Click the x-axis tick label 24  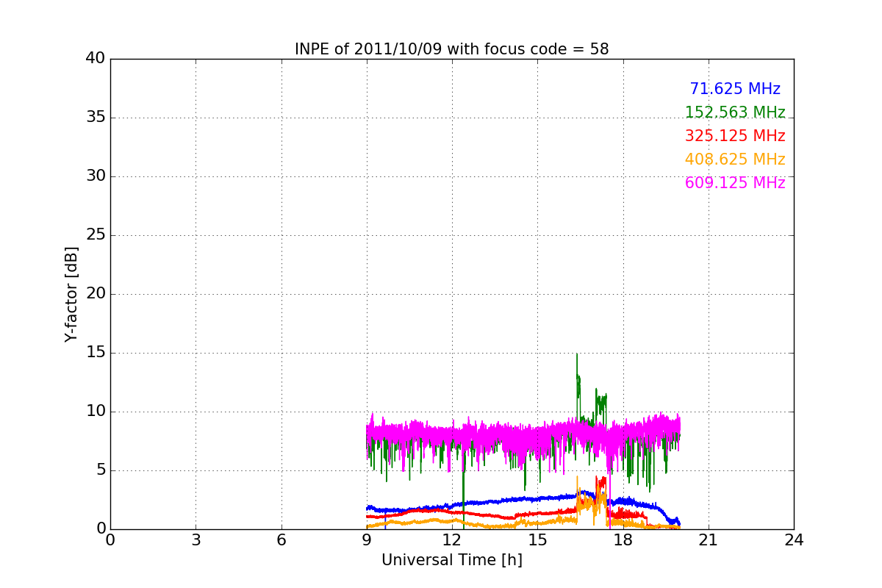click(794, 540)
